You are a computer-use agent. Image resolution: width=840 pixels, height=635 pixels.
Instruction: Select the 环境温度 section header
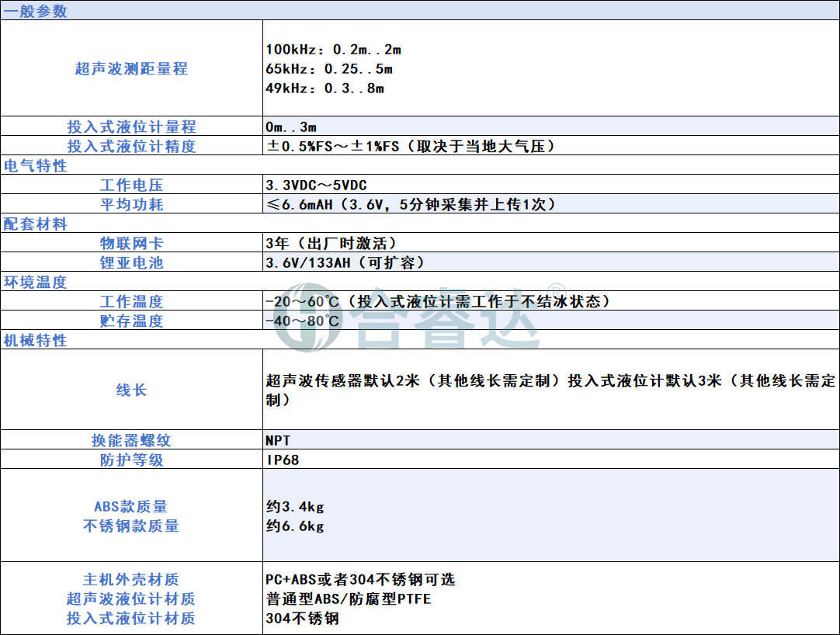36,283
